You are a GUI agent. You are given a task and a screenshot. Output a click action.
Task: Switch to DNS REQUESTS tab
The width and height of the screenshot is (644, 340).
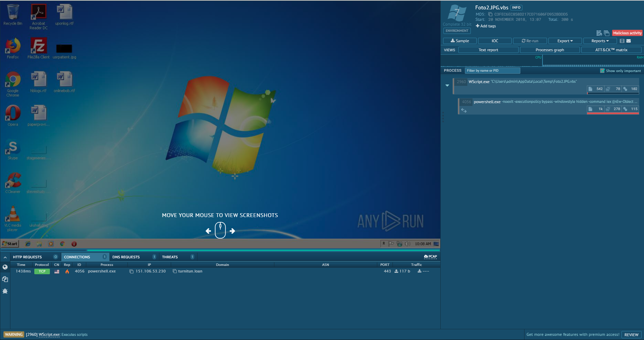[134, 257]
